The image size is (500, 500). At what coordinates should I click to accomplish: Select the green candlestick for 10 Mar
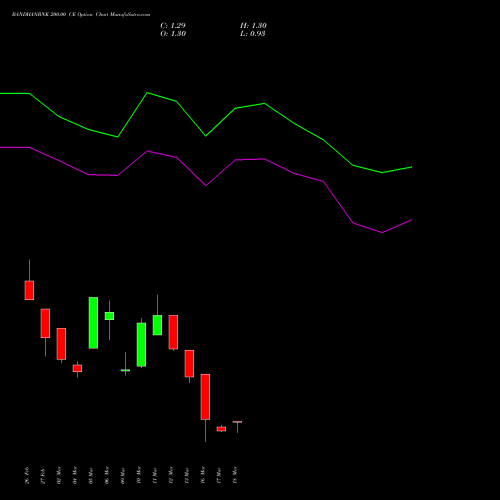click(141, 345)
